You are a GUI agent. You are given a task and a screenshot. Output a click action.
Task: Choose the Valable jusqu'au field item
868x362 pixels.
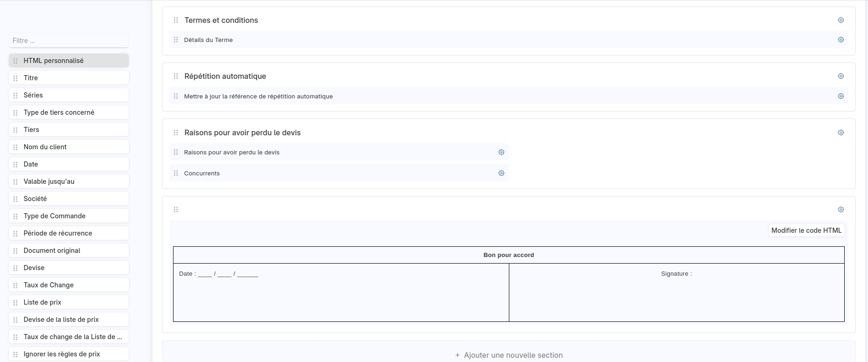coord(69,181)
